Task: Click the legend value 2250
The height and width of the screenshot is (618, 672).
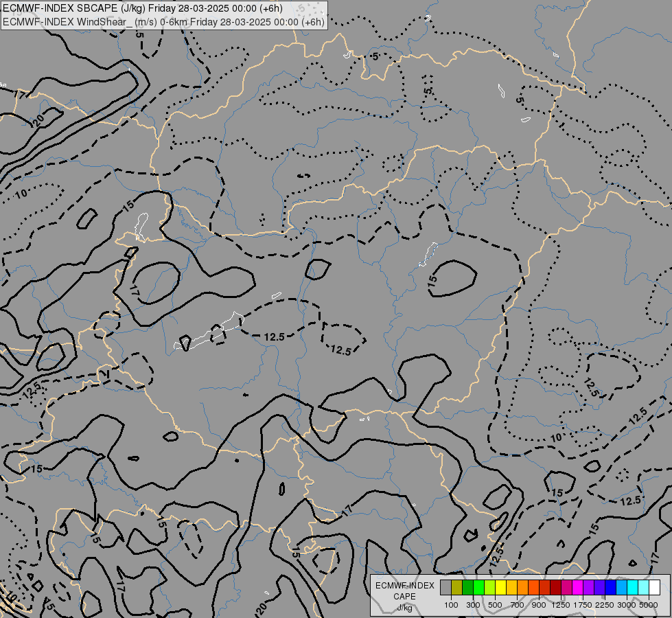Action: point(605,605)
